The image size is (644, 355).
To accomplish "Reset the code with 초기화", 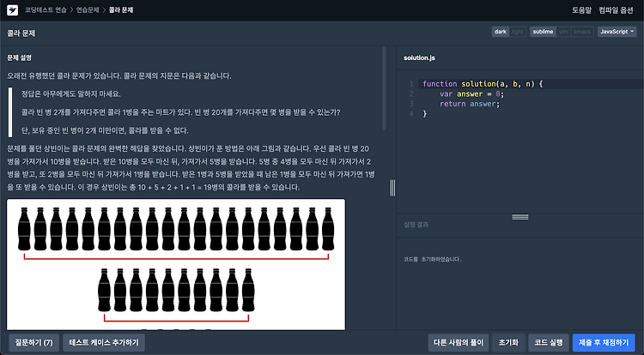I will (508, 342).
